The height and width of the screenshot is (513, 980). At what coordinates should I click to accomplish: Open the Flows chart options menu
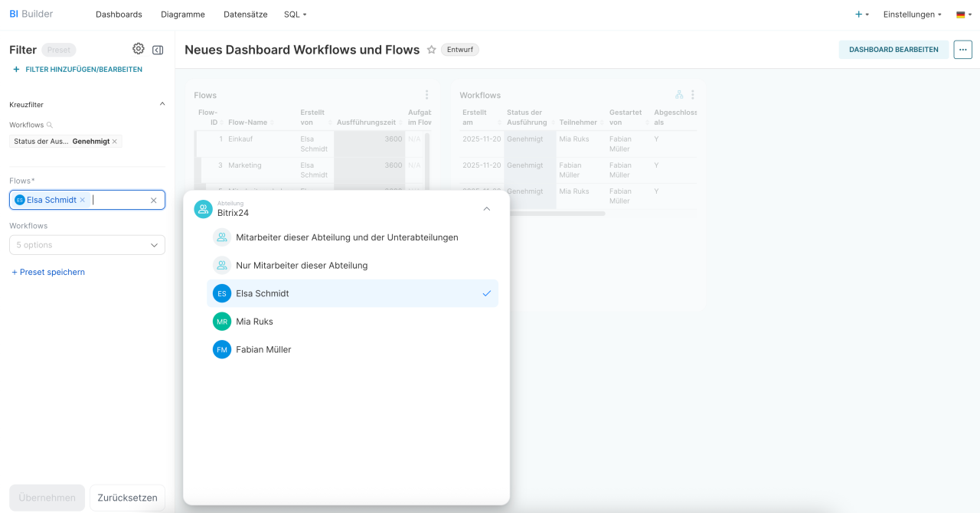tap(426, 95)
